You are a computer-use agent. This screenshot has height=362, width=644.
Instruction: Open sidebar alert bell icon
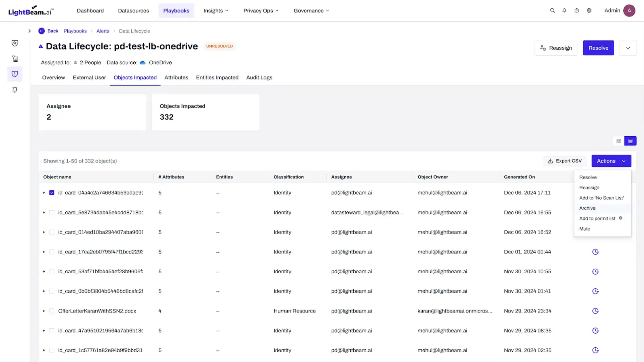coord(15,89)
